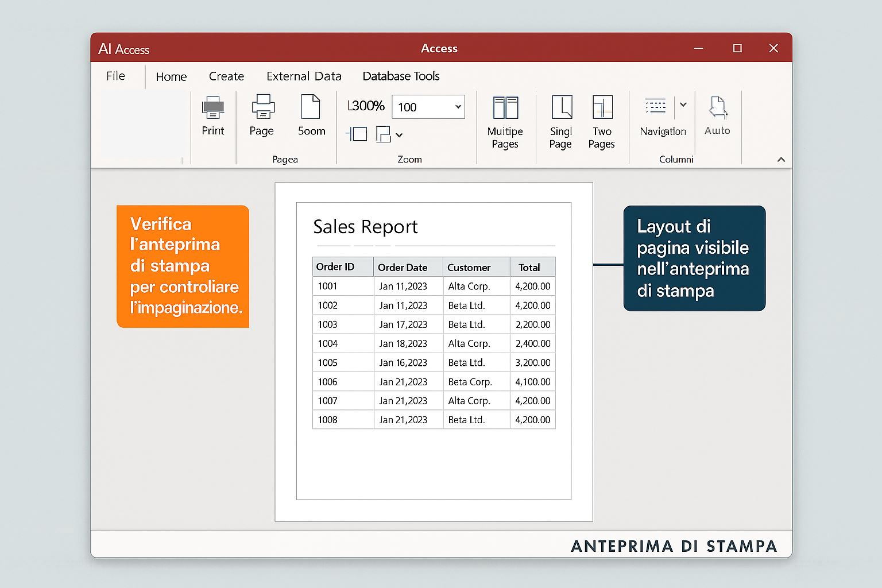
Task: Open Page setup icon in ribbon
Action: 262,107
